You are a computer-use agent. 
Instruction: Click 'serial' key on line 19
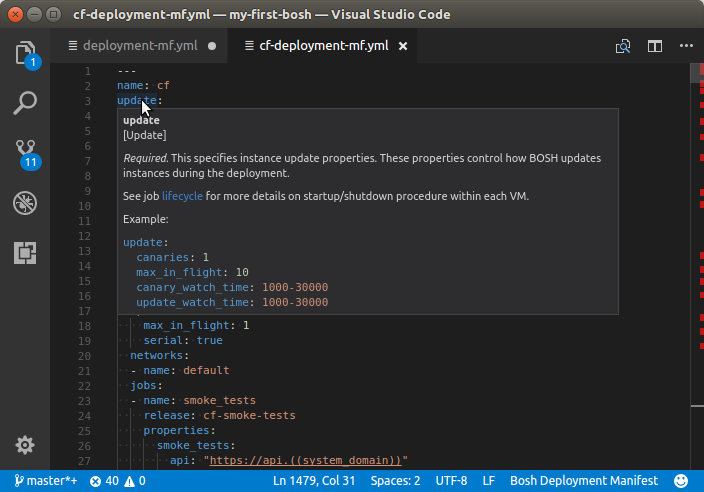pyautogui.click(x=163, y=340)
